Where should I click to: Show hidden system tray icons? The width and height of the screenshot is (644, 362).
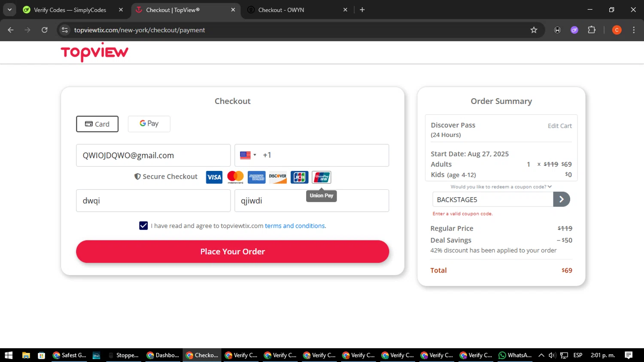point(541,355)
